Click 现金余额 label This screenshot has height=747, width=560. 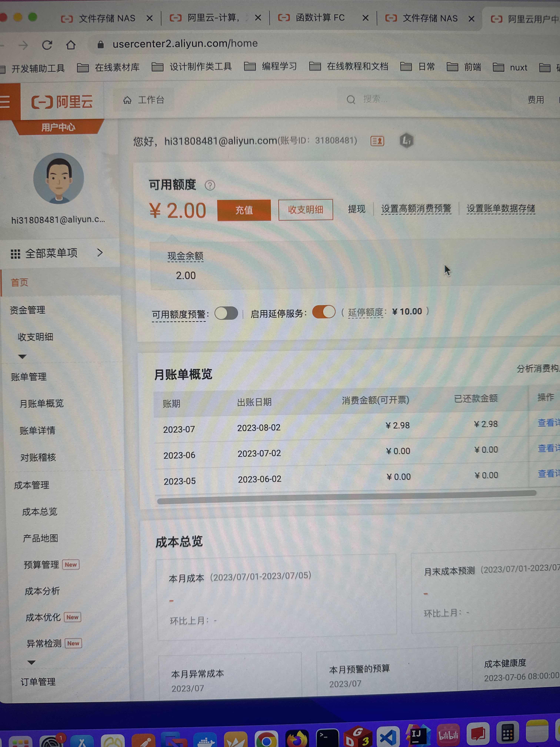pyautogui.click(x=185, y=256)
